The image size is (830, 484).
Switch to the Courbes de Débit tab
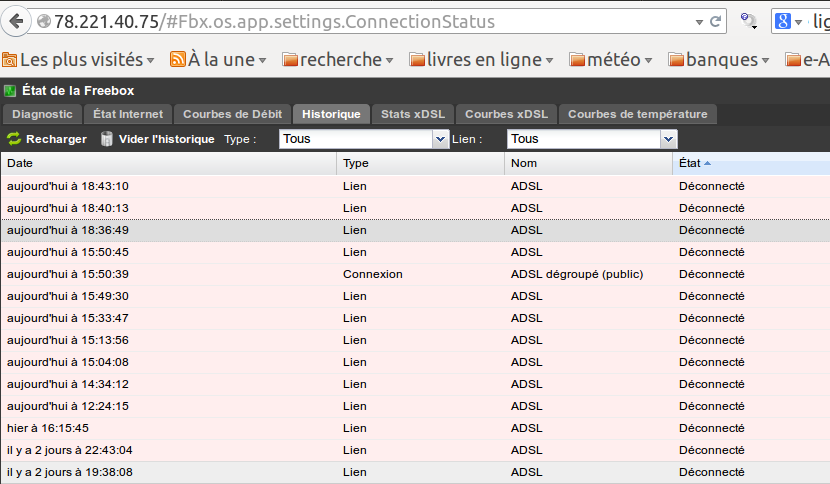point(234,114)
